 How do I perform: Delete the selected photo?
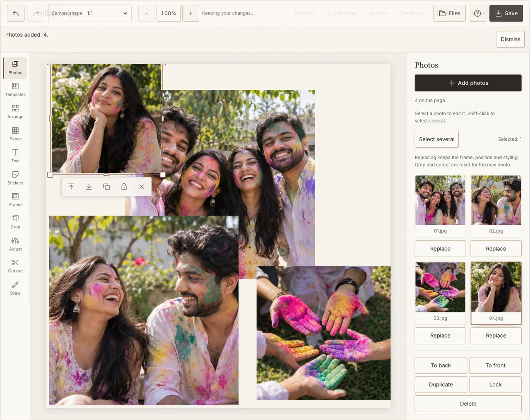point(468,403)
